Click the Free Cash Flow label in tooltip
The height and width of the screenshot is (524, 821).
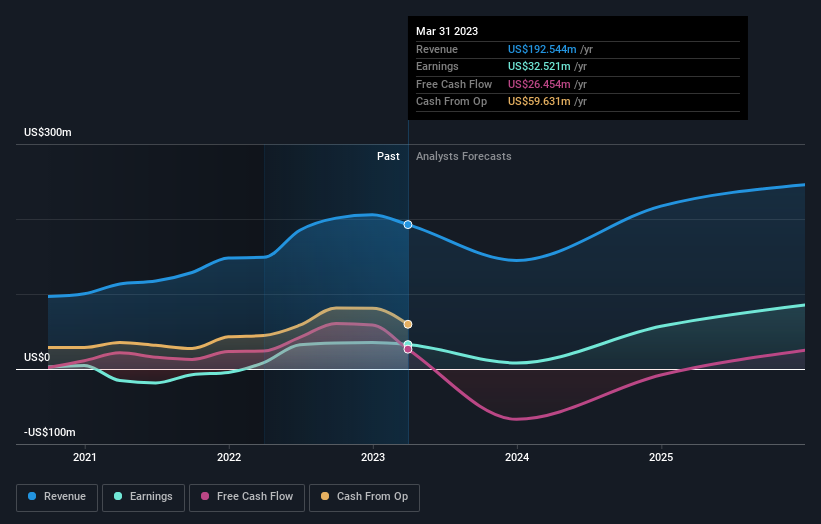tap(454, 84)
